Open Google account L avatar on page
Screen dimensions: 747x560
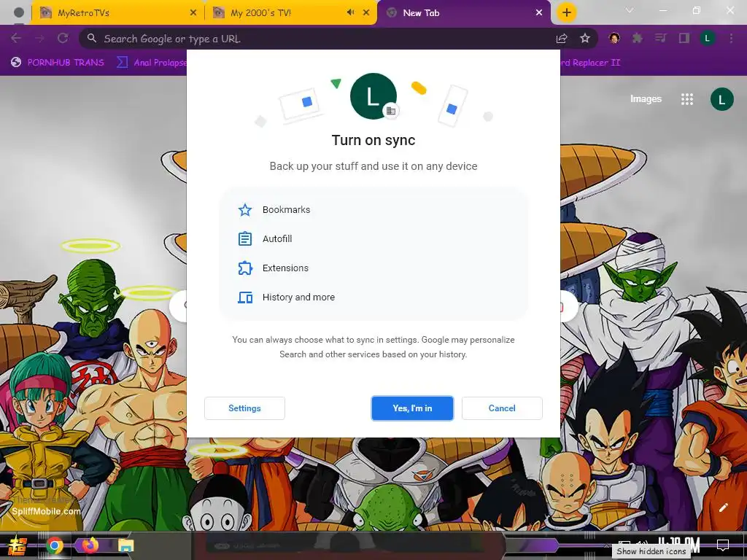point(721,99)
